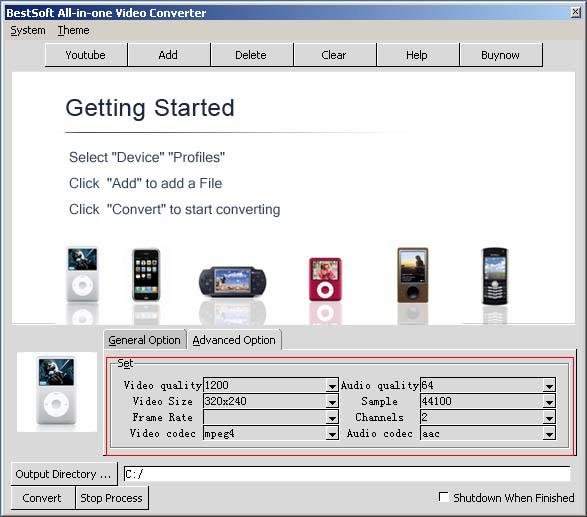Image resolution: width=587 pixels, height=517 pixels.
Task: Pick the red iPod Nano icon
Action: click(325, 279)
